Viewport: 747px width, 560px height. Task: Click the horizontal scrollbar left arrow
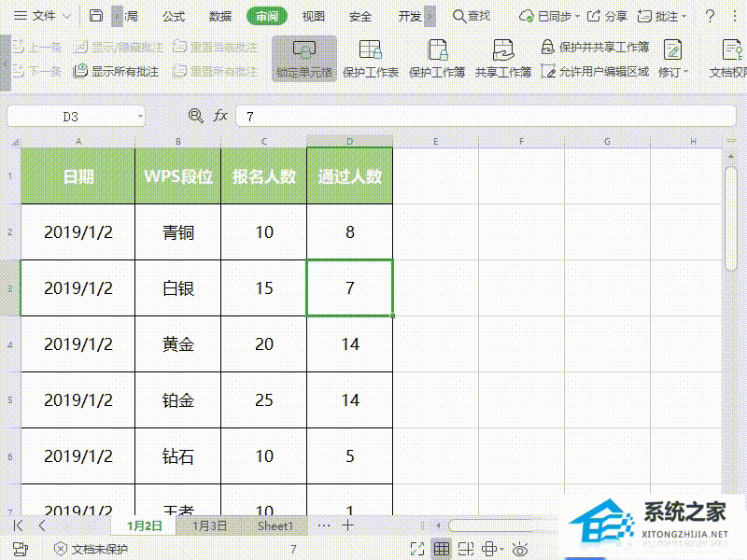pos(438,525)
